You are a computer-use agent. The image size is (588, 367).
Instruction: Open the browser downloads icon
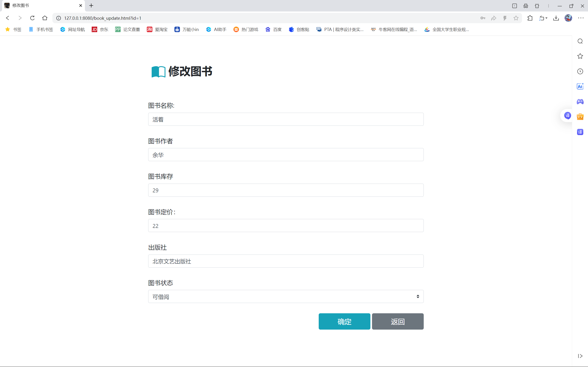pyautogui.click(x=556, y=18)
